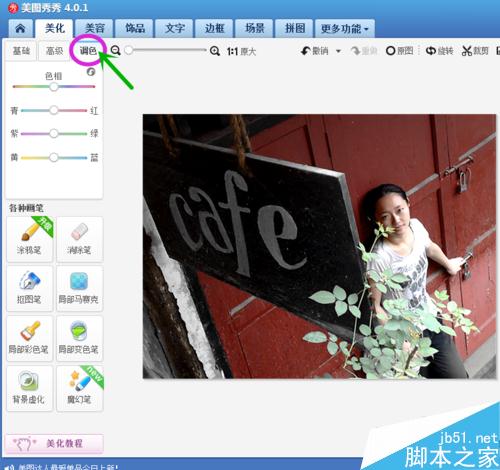
Task: Click the 旋转 rotate tool
Action: pos(440,51)
